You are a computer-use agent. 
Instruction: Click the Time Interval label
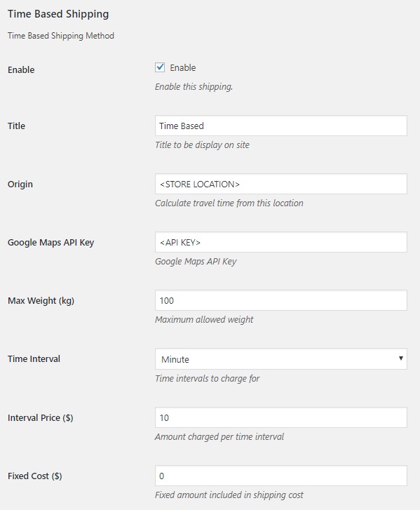click(x=34, y=358)
